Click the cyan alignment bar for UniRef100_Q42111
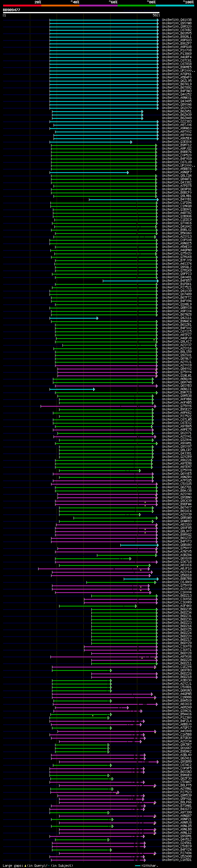197x868 pixels. pyautogui.click(x=74, y=318)
